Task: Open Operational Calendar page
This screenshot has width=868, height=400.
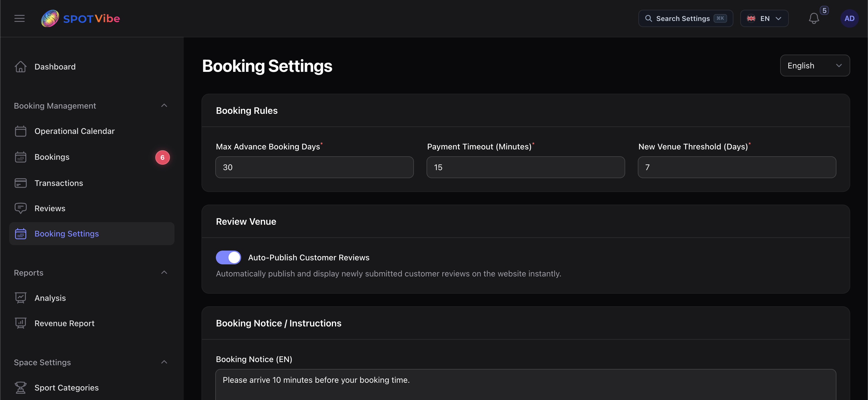Action: [92, 131]
